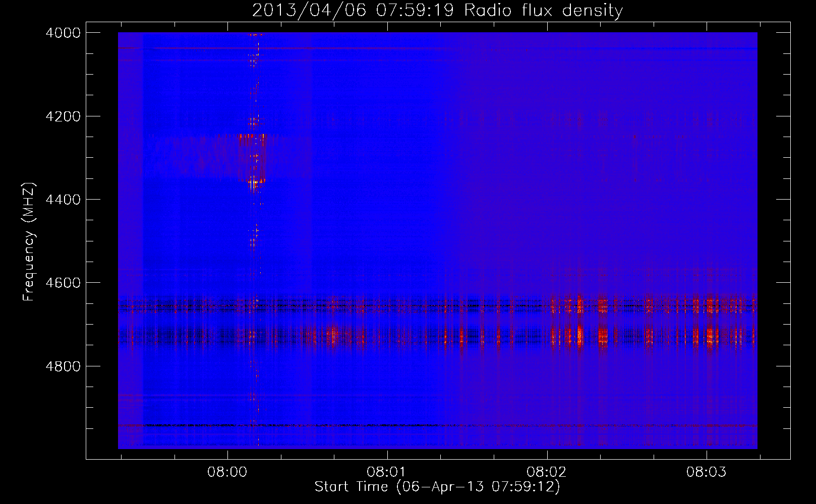Image resolution: width=816 pixels, height=504 pixels.
Task: Click the 08:01 time tick label
Action: [x=387, y=472]
